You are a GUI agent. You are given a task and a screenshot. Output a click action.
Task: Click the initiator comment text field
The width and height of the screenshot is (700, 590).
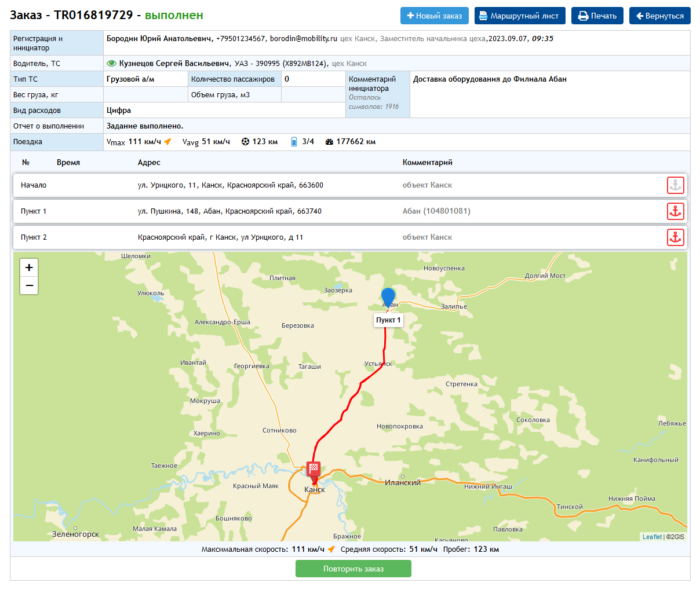point(549,94)
